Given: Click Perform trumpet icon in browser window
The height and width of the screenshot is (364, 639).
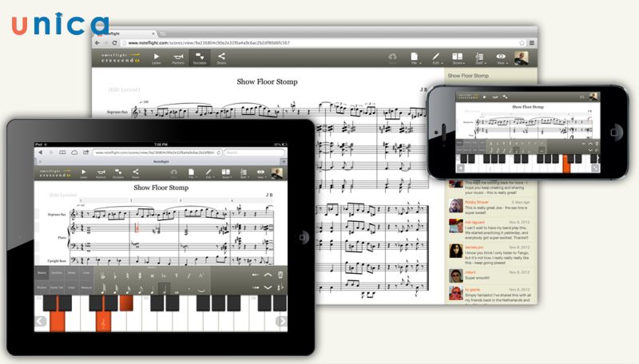Looking at the screenshot, I should point(178,58).
